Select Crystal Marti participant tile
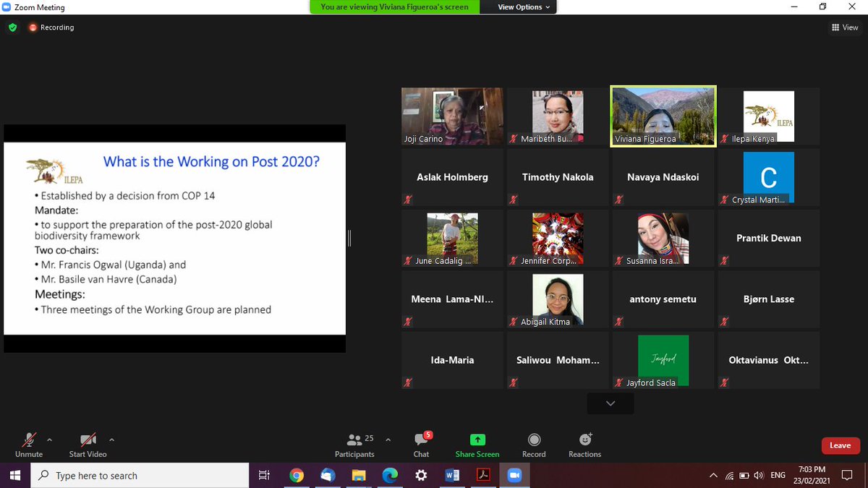The image size is (868, 488). [x=768, y=178]
